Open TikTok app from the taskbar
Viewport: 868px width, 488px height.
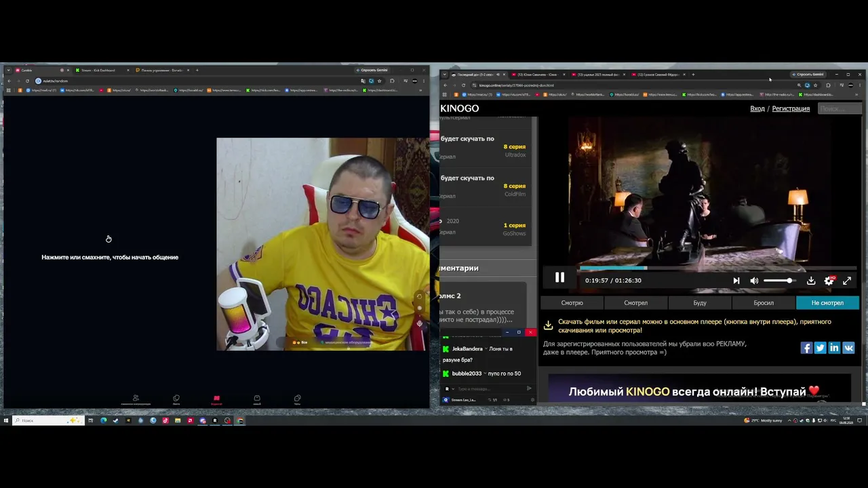click(x=165, y=420)
